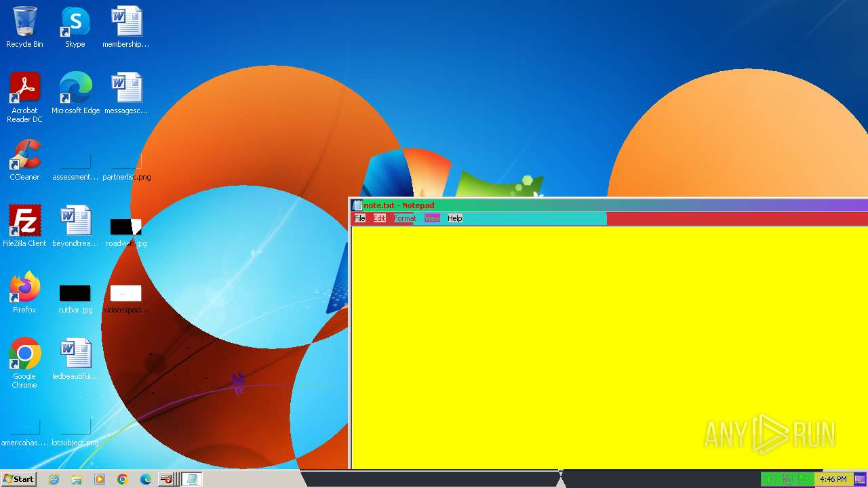Click the Notepad system icon in title bar
This screenshot has width=868, height=488.
tap(357, 205)
